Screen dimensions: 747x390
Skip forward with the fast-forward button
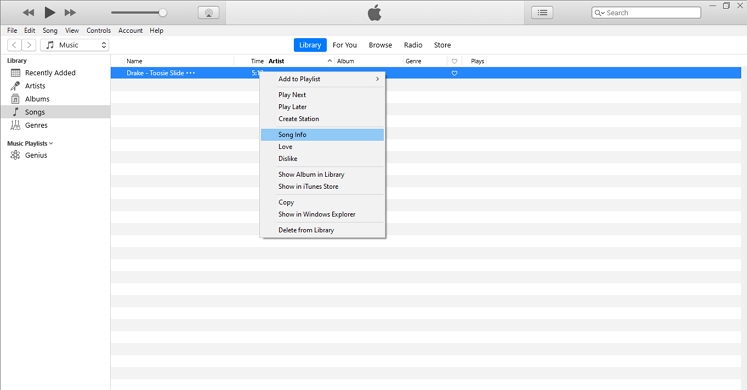click(70, 12)
